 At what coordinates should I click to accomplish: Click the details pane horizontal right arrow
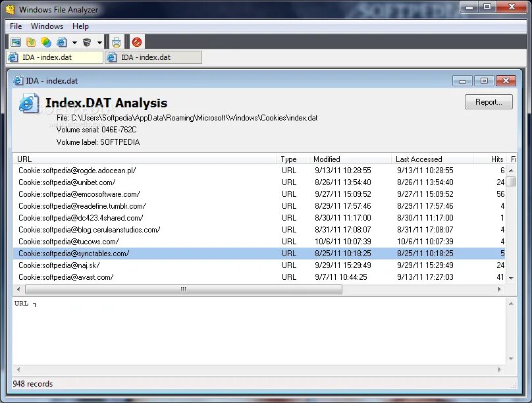coord(500,370)
